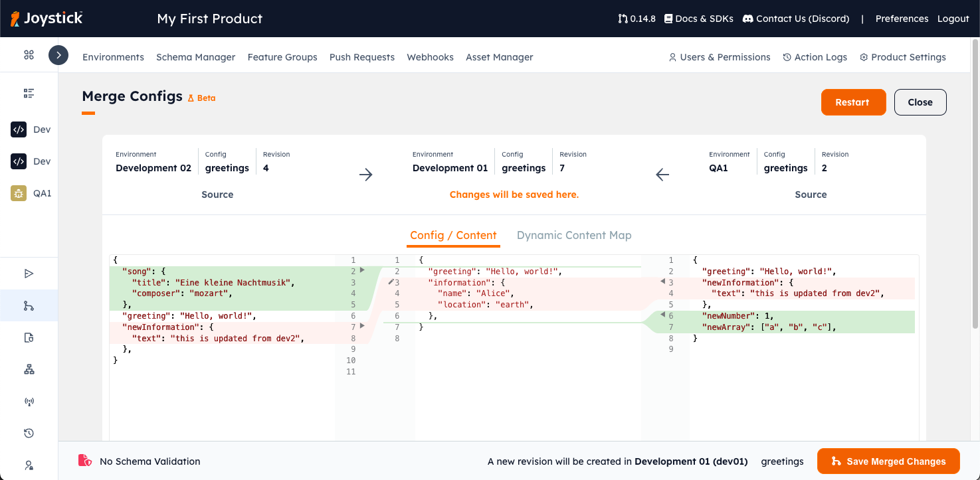
Task: Click the list view icon in sidebar
Action: (29, 94)
